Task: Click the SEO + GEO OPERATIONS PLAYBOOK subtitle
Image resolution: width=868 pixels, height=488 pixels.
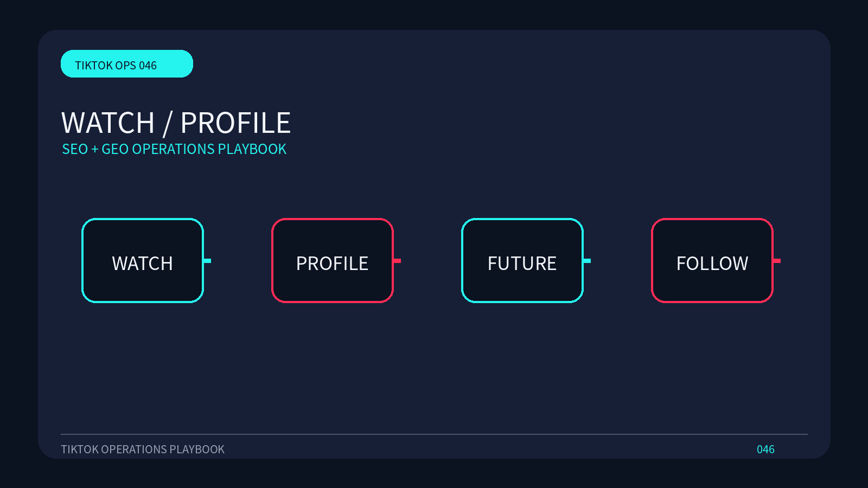Action: point(174,149)
